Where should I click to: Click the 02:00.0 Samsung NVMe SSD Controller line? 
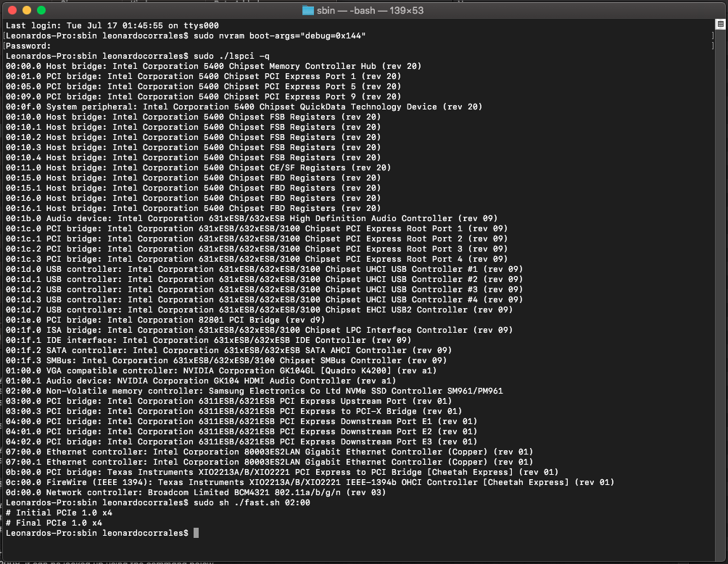(254, 391)
